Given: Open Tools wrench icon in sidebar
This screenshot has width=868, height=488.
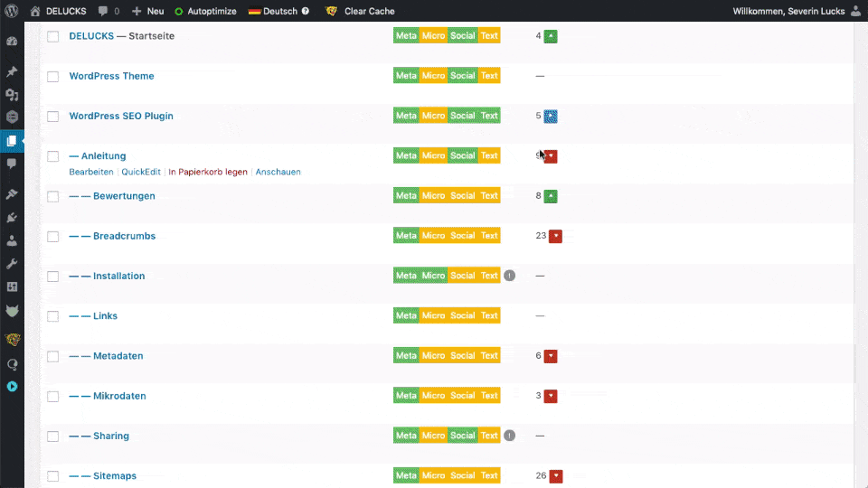Looking at the screenshot, I should click(12, 264).
